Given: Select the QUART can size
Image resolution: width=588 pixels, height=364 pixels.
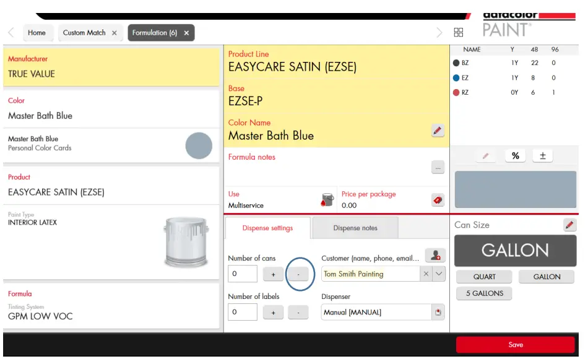Looking at the screenshot, I should click(484, 277).
